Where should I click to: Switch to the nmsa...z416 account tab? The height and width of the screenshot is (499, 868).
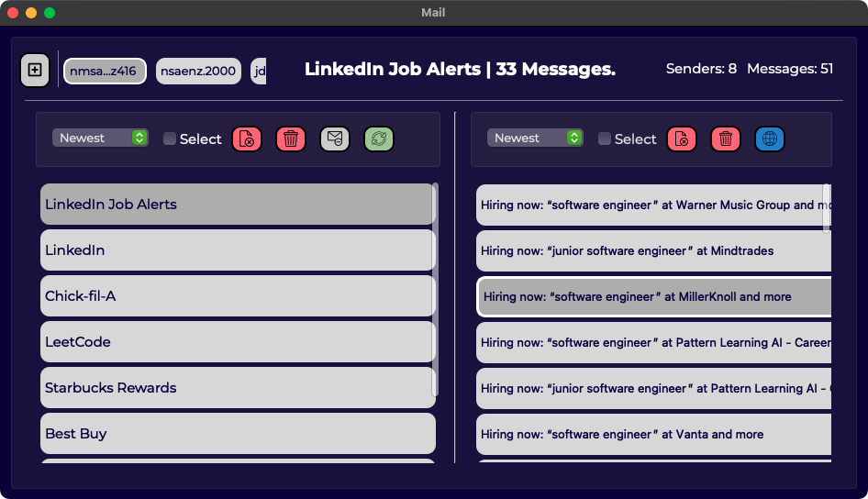pyautogui.click(x=105, y=71)
